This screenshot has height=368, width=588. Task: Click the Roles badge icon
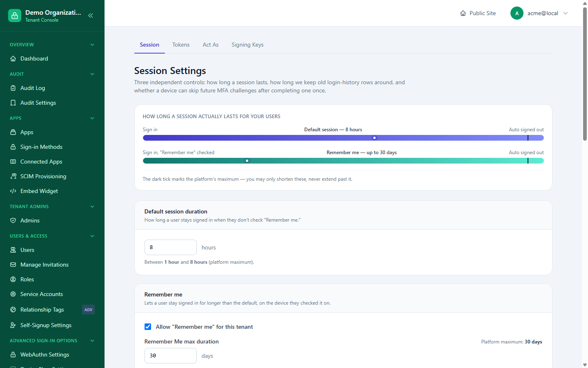(13, 279)
